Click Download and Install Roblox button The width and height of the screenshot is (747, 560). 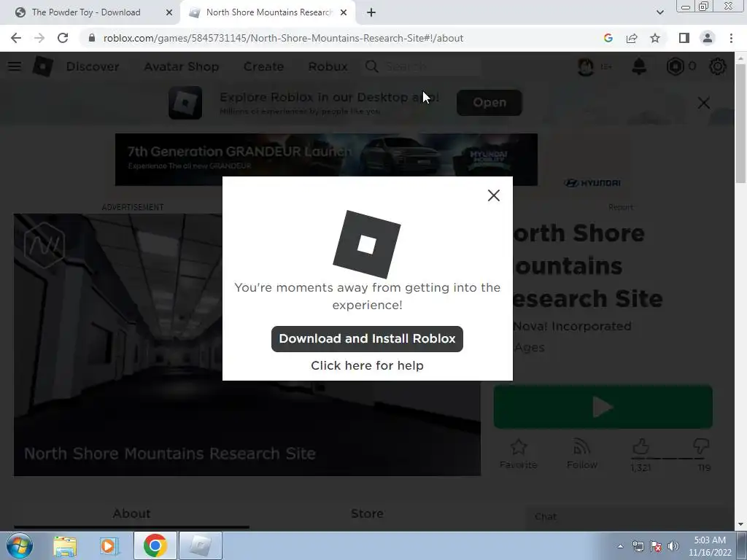[x=367, y=338]
